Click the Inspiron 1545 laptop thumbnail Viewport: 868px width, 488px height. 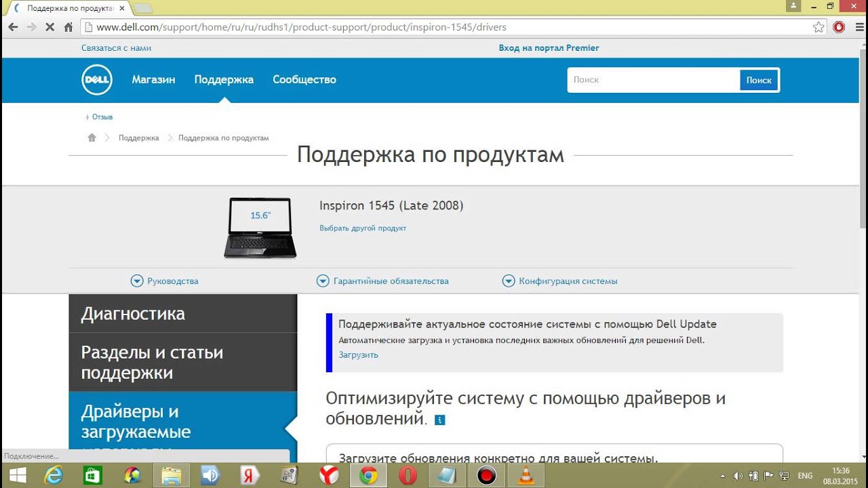[x=260, y=228]
